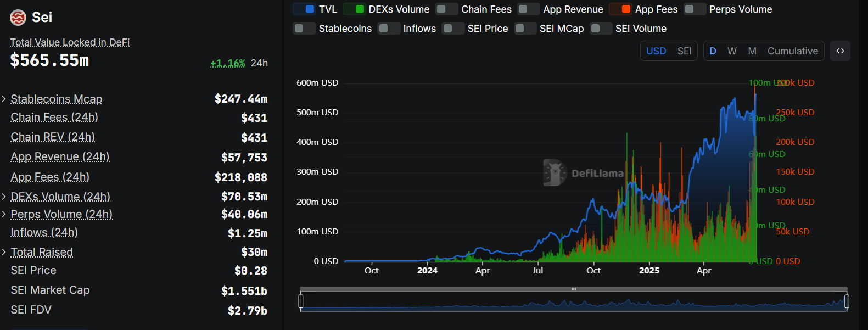Click the Total Value Locked in DeFi label
Viewport: 868px width, 330px height.
[70, 42]
